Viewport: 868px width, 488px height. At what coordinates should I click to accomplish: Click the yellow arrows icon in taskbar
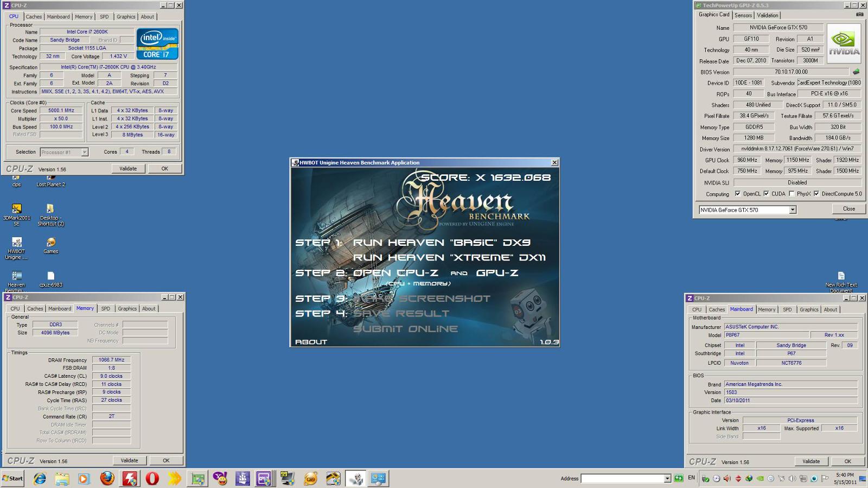coord(175,478)
